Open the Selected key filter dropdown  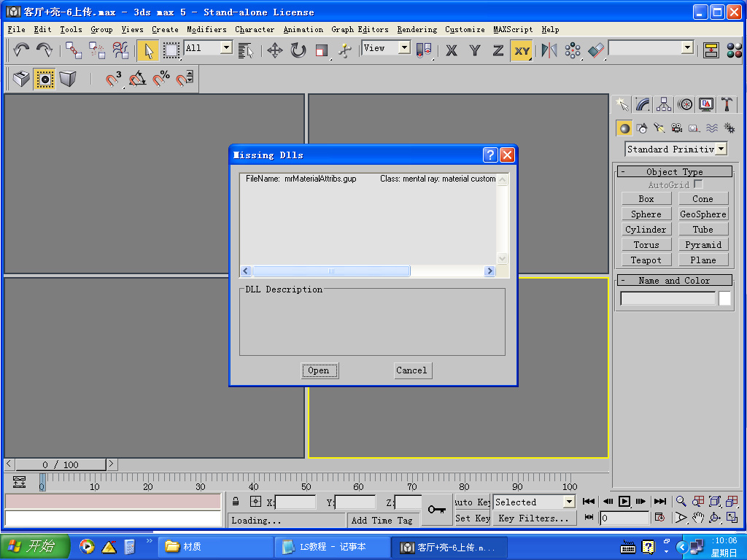(569, 502)
